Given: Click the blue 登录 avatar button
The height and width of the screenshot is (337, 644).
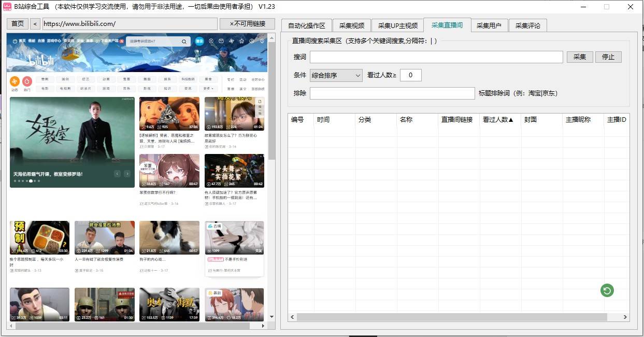Looking at the screenshot, I should 199,41.
